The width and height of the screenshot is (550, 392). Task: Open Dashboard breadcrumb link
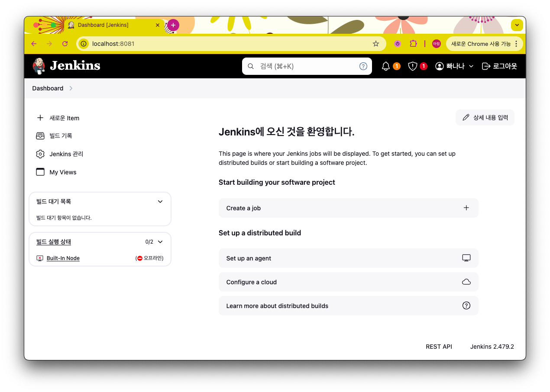pyautogui.click(x=48, y=88)
